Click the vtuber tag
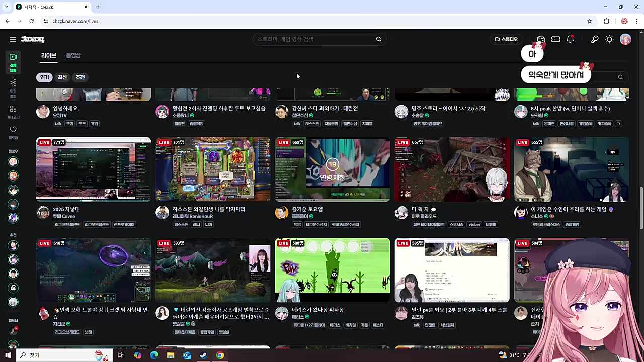Image resolution: width=644 pixels, height=362 pixels. pyautogui.click(x=474, y=225)
